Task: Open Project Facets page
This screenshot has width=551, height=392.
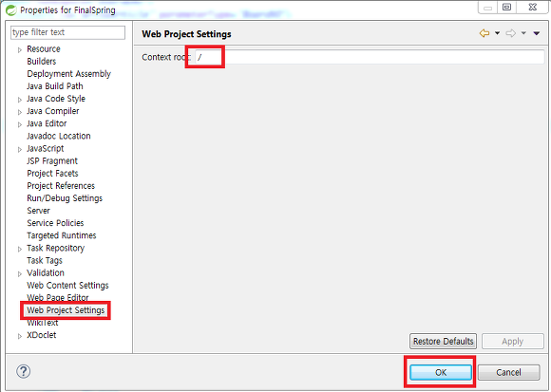Action: pyautogui.click(x=52, y=174)
